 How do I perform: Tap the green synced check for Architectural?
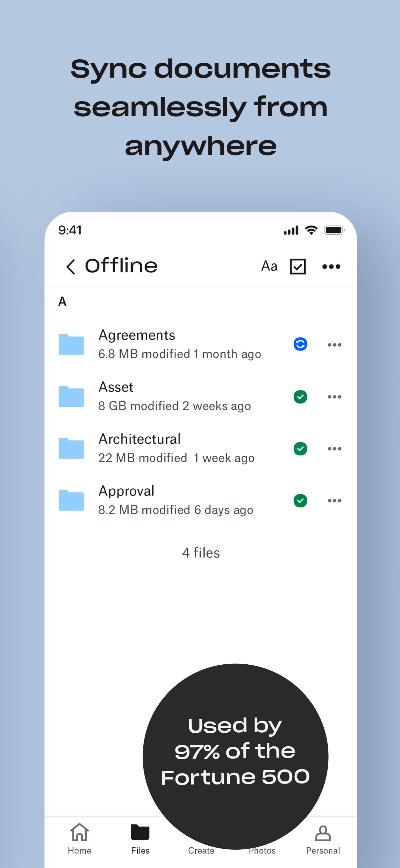coord(300,449)
